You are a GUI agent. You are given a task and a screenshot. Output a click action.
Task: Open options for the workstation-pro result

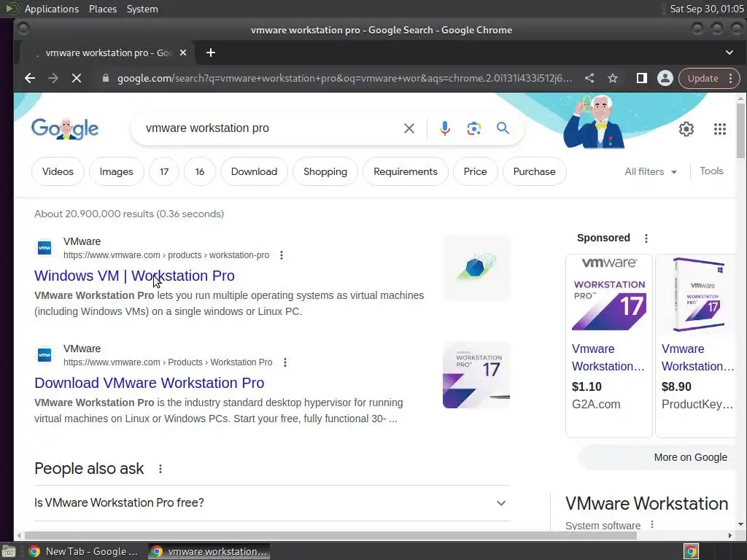click(282, 255)
